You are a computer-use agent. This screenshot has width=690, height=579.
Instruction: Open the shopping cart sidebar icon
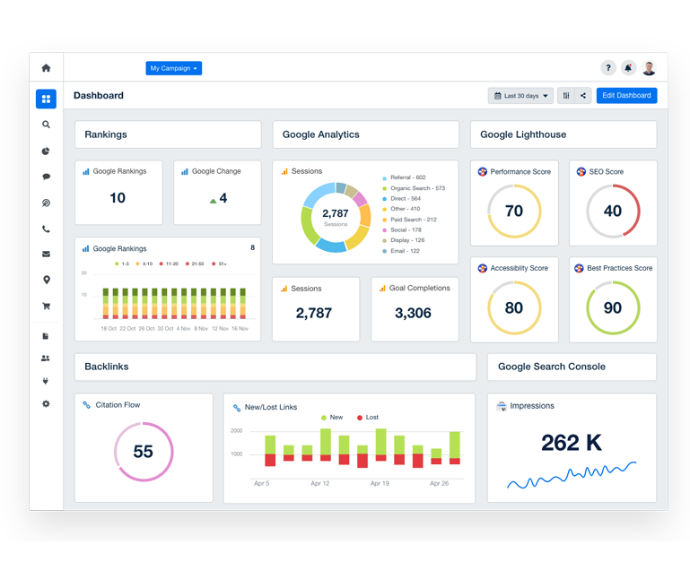click(46, 306)
